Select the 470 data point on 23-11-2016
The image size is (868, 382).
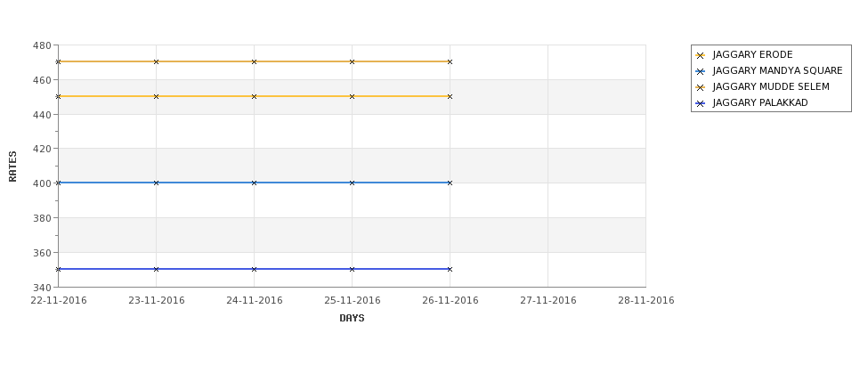tap(156, 62)
